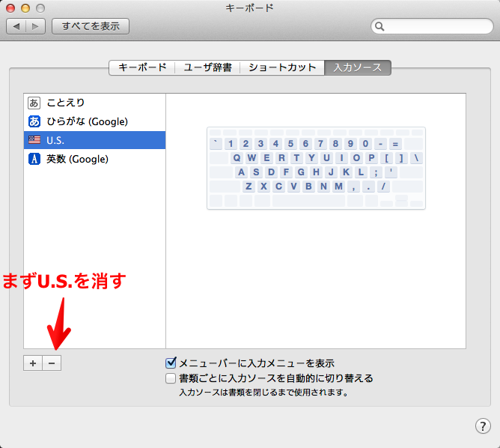The width and height of the screenshot is (500, 448).
Task: Open the ユーザ辞書 tab
Action: [x=207, y=67]
